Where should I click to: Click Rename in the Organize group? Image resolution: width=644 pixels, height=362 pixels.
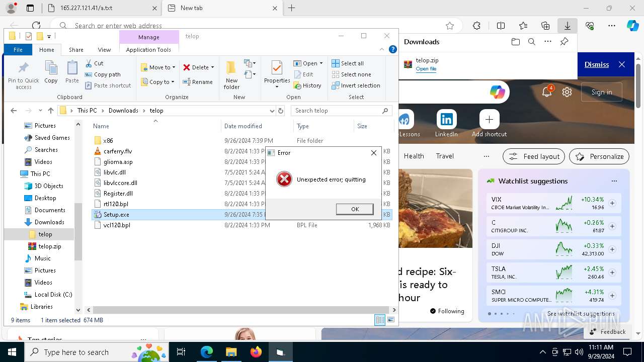click(197, 82)
